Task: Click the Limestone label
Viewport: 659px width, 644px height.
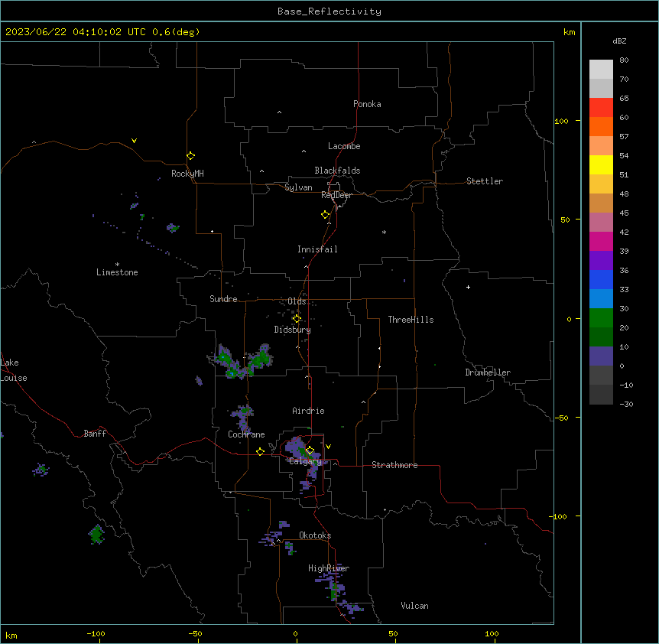Action: point(117,272)
